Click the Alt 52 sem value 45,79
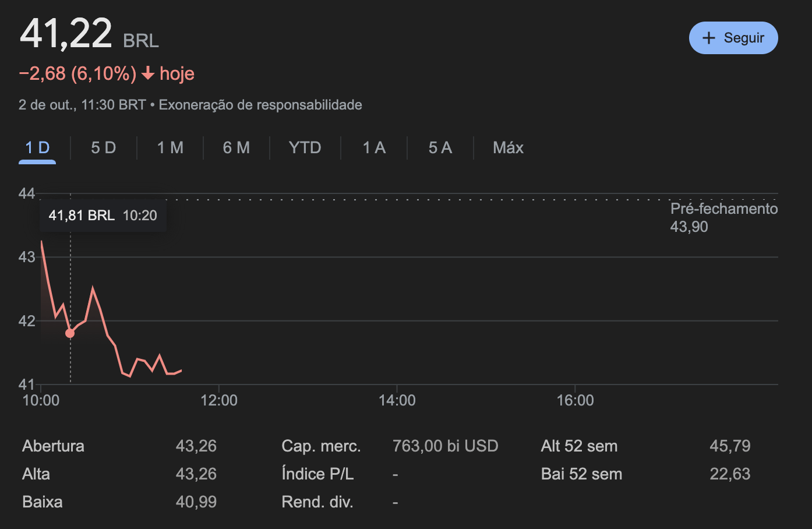 pos(730,446)
